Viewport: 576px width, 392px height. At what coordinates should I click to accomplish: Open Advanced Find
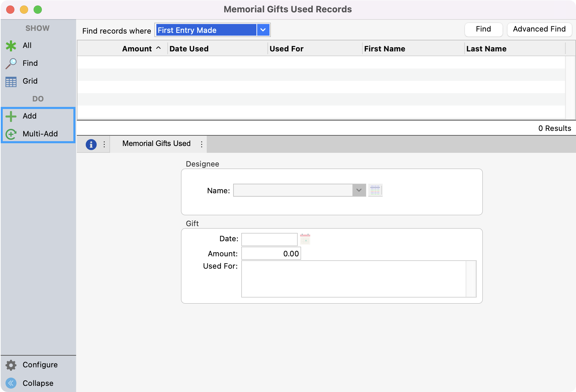point(539,29)
